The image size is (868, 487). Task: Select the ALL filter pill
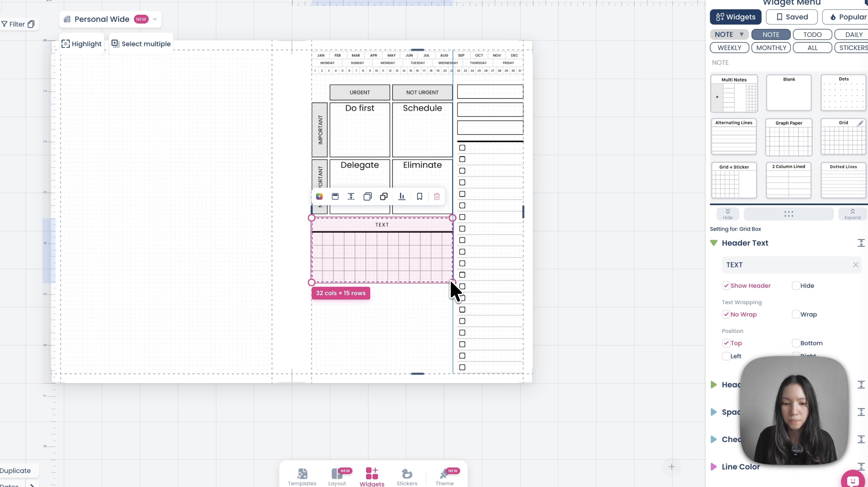click(812, 48)
